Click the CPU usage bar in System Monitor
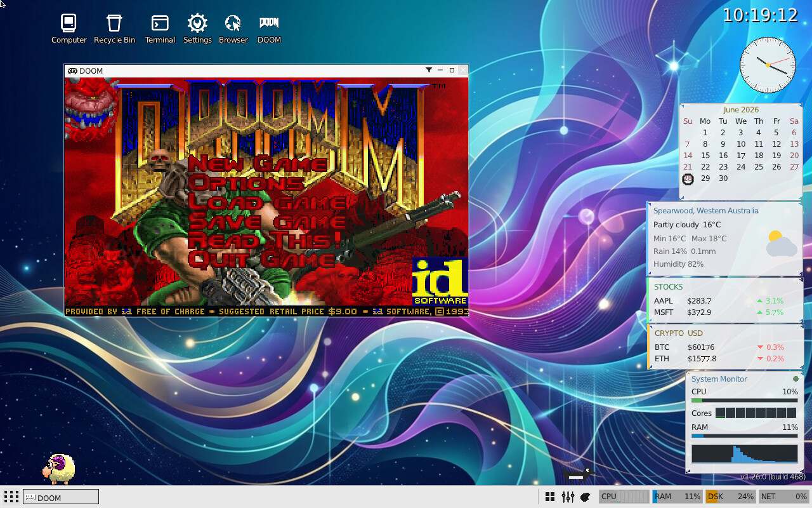This screenshot has height=508, width=812. coord(745,401)
